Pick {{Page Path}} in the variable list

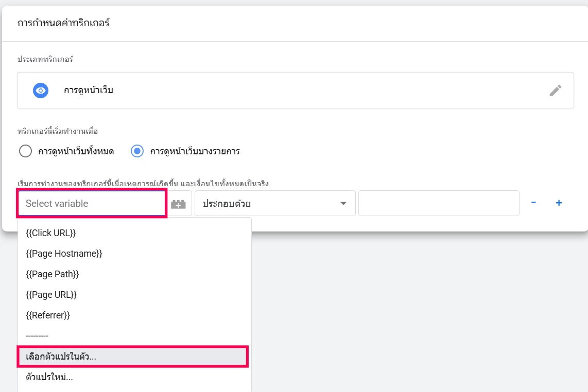[53, 274]
